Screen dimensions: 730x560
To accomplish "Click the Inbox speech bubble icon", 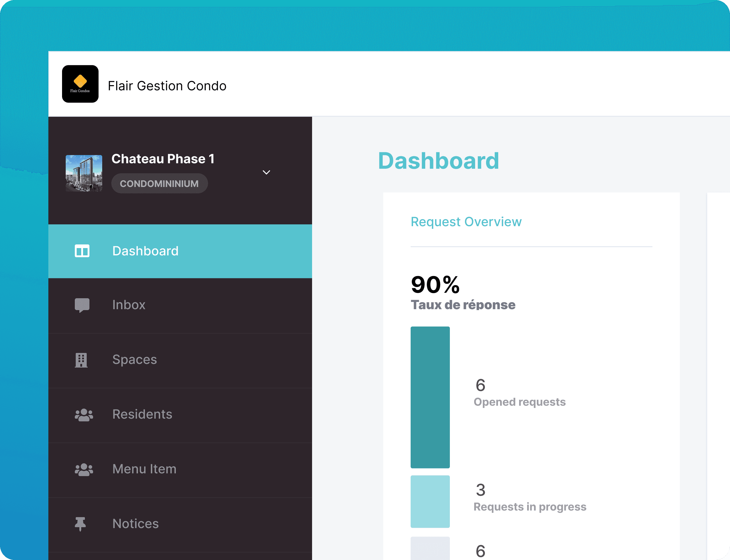I will (82, 305).
